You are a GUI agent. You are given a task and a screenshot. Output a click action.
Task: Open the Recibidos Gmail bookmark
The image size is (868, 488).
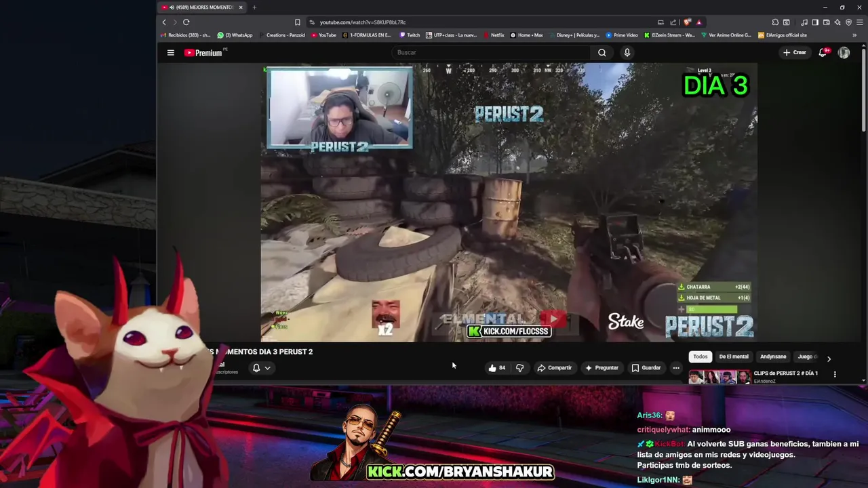[186, 35]
